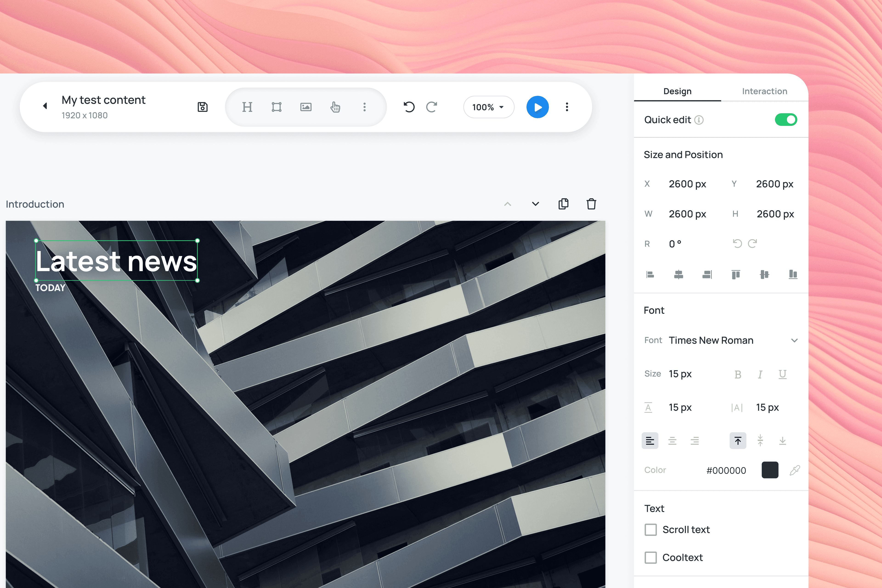Open the 100% zoom dropdown
The width and height of the screenshot is (882, 588).
pos(488,107)
